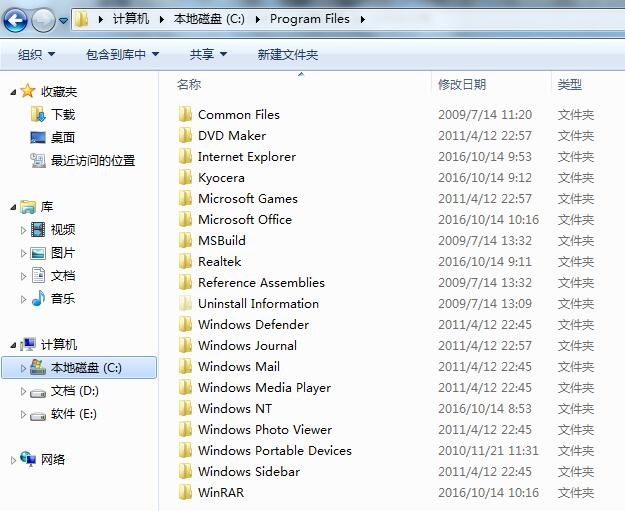
Task: Select the Microsoft Office folder icon
Action: [x=185, y=219]
